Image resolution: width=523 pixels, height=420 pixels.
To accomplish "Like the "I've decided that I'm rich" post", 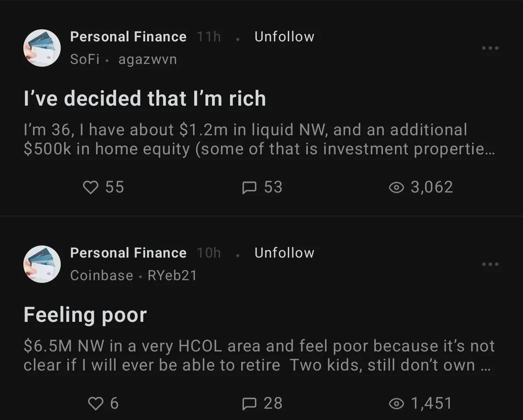I will 90,188.
